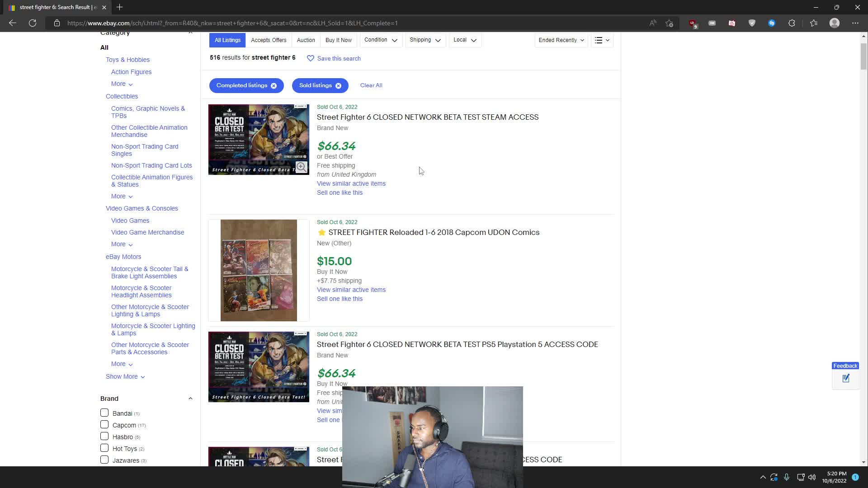Select the Buy It Now tab
This screenshot has height=488, width=868.
pyautogui.click(x=339, y=40)
